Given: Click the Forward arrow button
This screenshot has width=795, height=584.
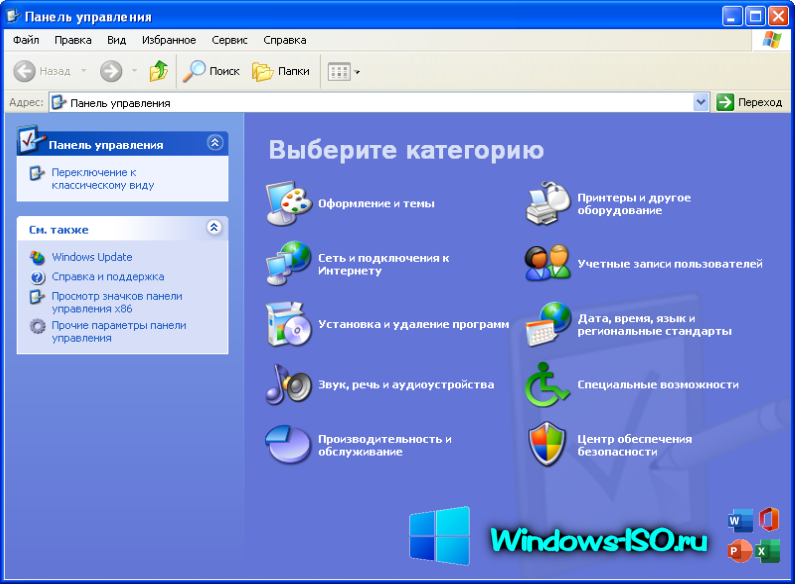Looking at the screenshot, I should coord(111,71).
